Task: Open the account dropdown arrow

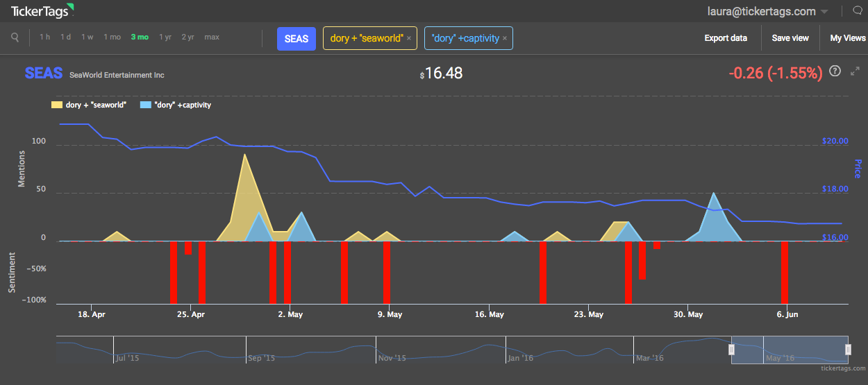Action: pyautogui.click(x=824, y=12)
